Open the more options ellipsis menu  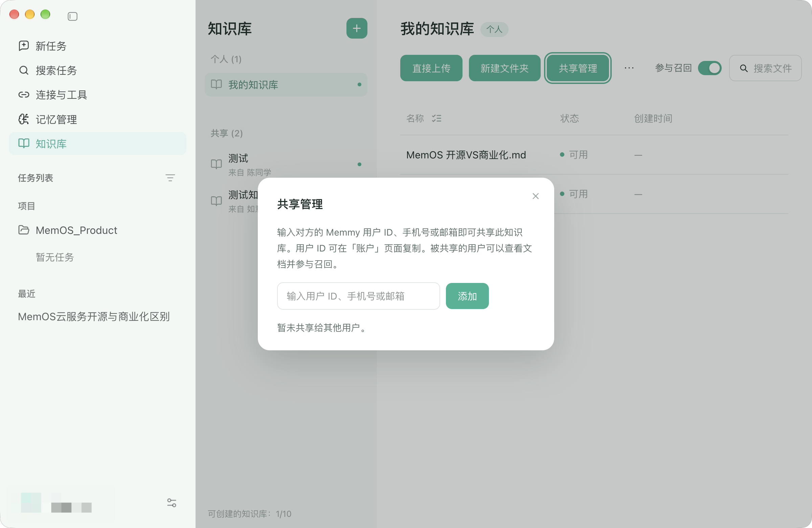[629, 68]
